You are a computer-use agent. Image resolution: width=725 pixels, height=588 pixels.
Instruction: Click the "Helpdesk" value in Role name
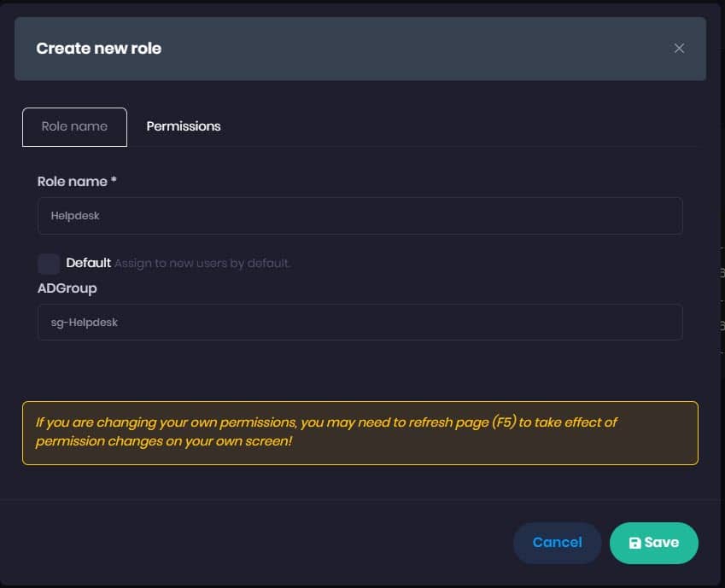pyautogui.click(x=75, y=216)
